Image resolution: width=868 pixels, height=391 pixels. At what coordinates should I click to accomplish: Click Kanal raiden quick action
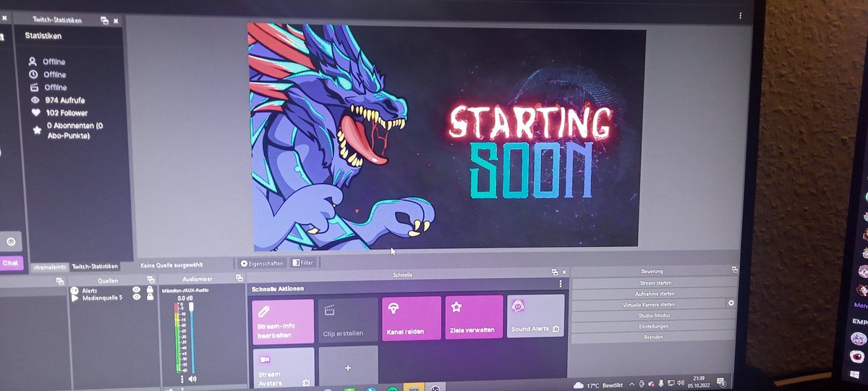coord(412,318)
